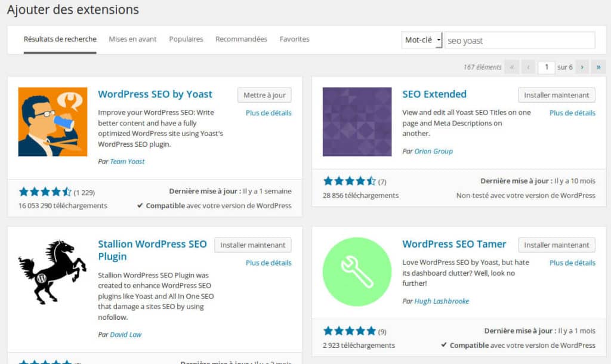This screenshot has width=611, height=364.
Task: Open the Mises en avant tab
Action: pos(132,39)
